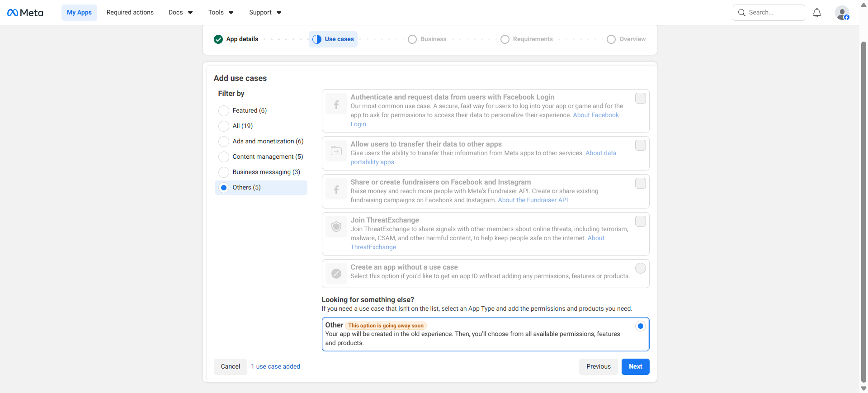The image size is (868, 393).
Task: Select the Business messaging (3) filter
Action: (224, 172)
